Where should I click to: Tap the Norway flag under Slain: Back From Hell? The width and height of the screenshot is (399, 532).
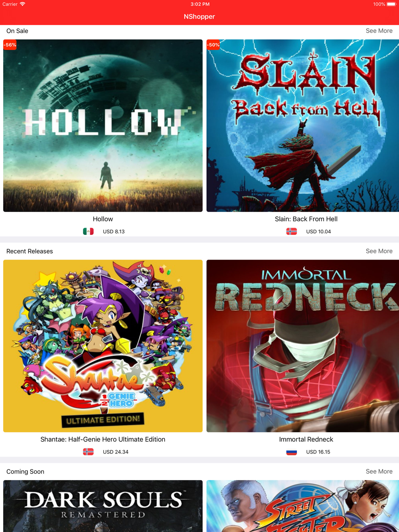coord(292,231)
